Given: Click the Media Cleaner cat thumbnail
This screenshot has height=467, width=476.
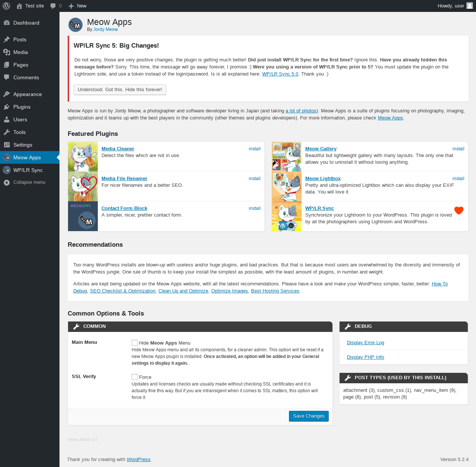Looking at the screenshot, I should [83, 157].
